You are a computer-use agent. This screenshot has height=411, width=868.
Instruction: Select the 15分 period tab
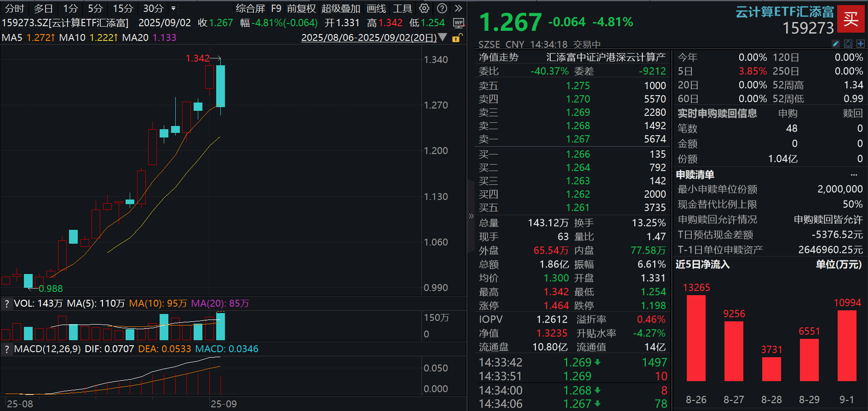point(123,8)
